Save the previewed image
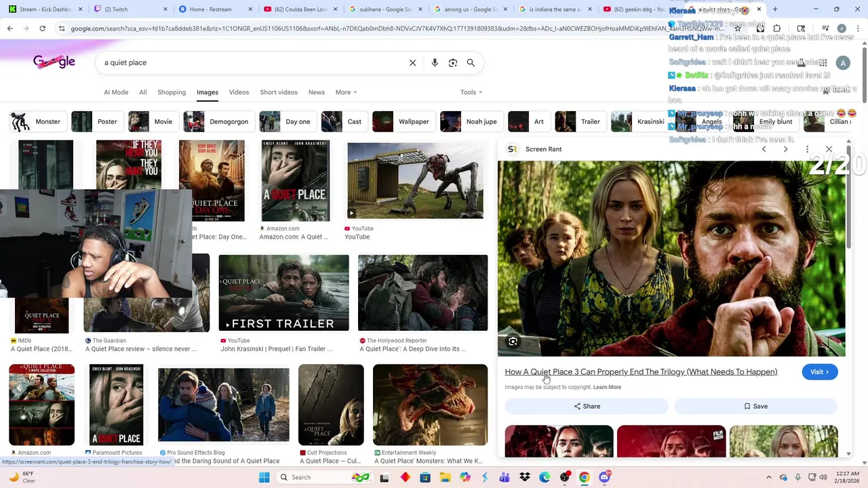868x488 pixels. (755, 406)
